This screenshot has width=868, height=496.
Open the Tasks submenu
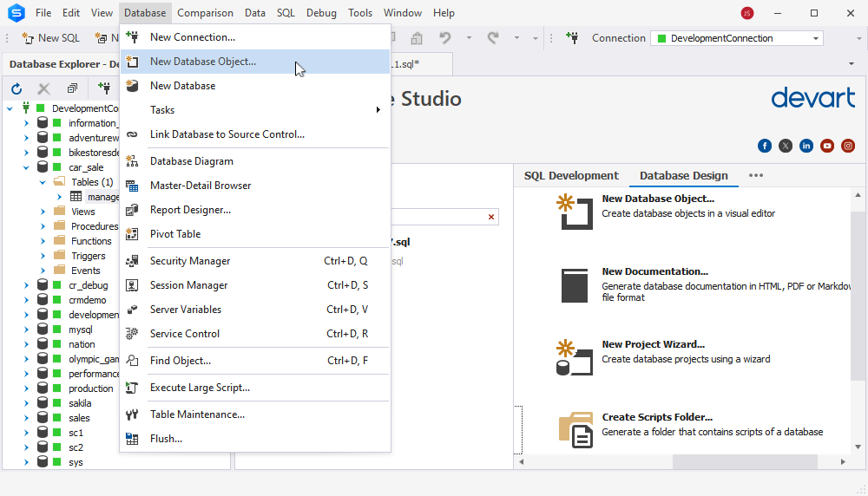tap(255, 110)
